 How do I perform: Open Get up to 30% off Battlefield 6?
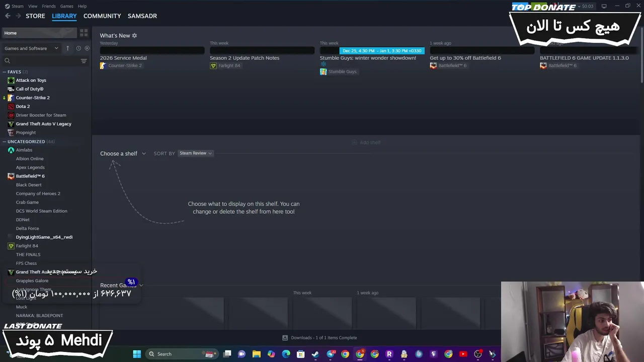[x=465, y=58]
